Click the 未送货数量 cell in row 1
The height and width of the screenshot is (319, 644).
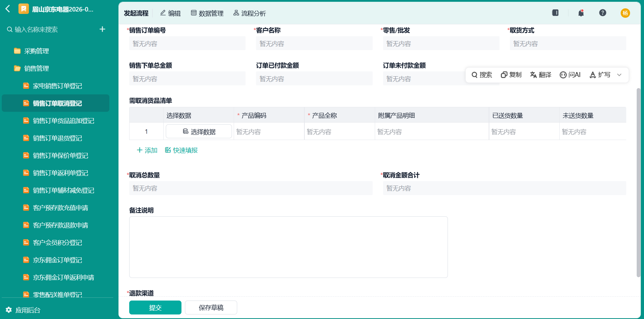(x=593, y=132)
